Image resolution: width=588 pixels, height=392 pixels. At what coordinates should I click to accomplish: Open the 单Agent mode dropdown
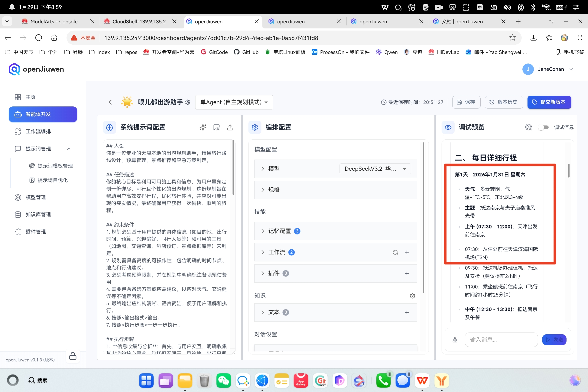[x=234, y=102]
